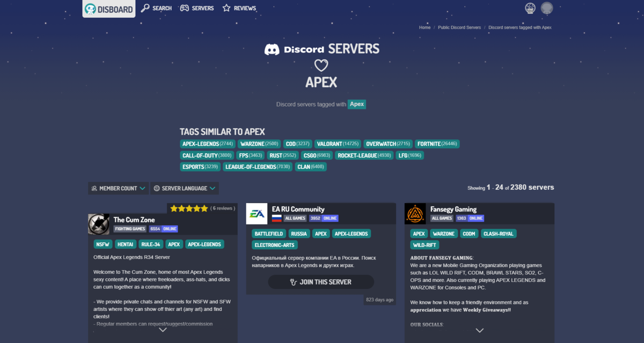Click the Fansegy Gaming server logo

[415, 214]
